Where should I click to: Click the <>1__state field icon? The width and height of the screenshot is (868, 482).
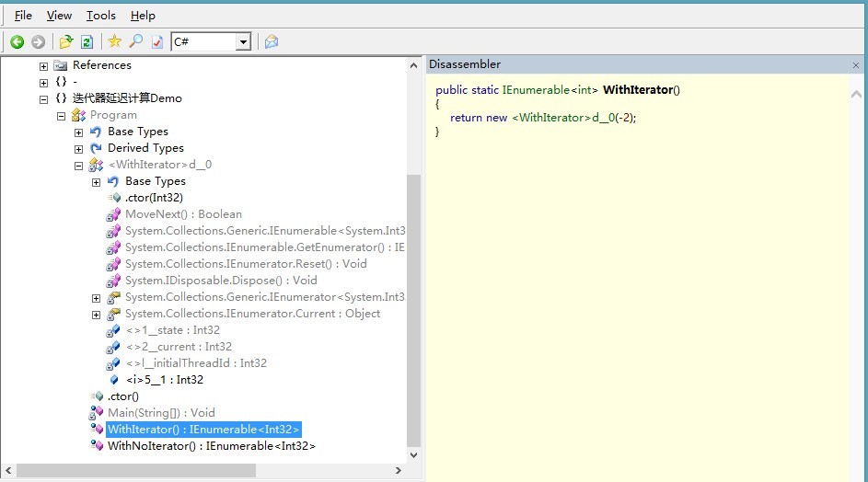click(113, 331)
